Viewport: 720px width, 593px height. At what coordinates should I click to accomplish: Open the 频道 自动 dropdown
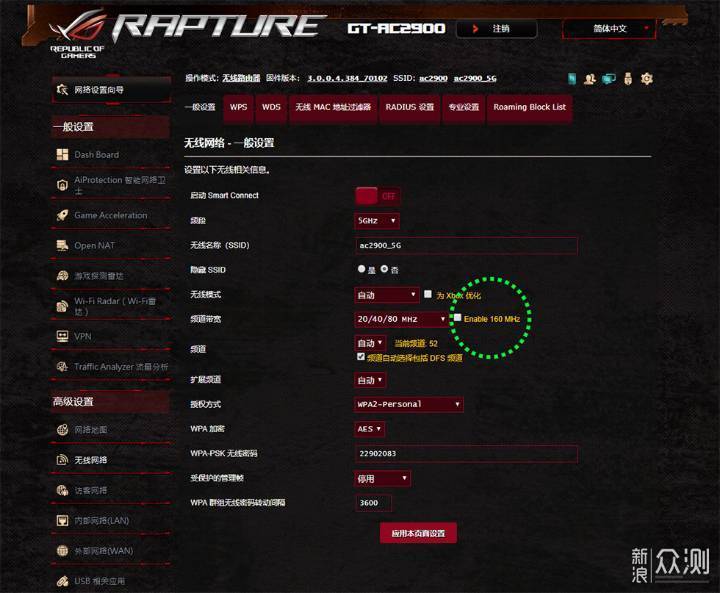coord(370,343)
